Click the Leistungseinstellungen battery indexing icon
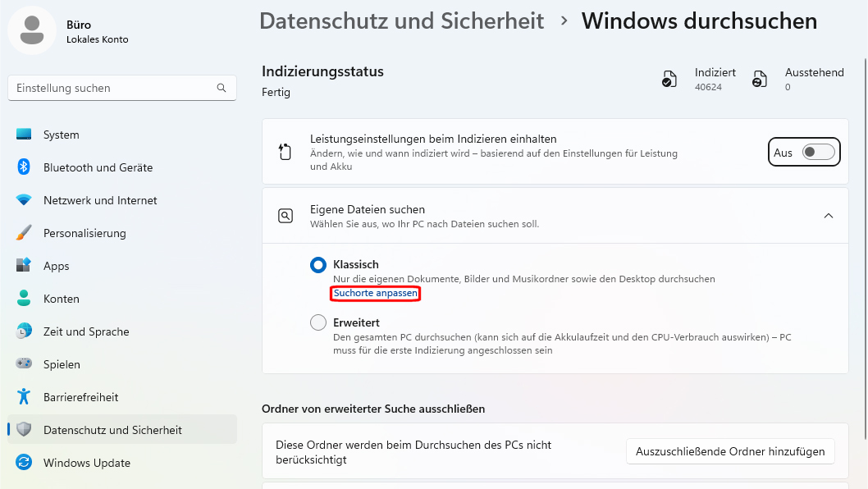The width and height of the screenshot is (868, 489). coord(285,152)
